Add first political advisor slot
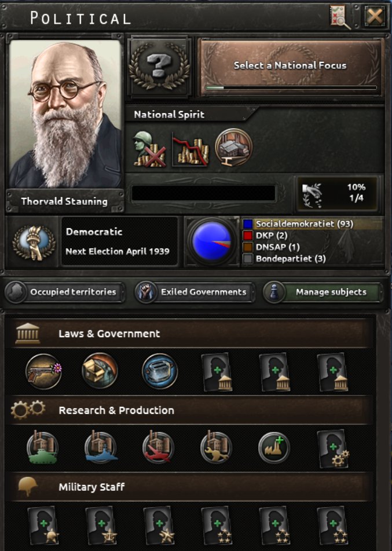Screen dimensions: 392x551 pos(217,373)
